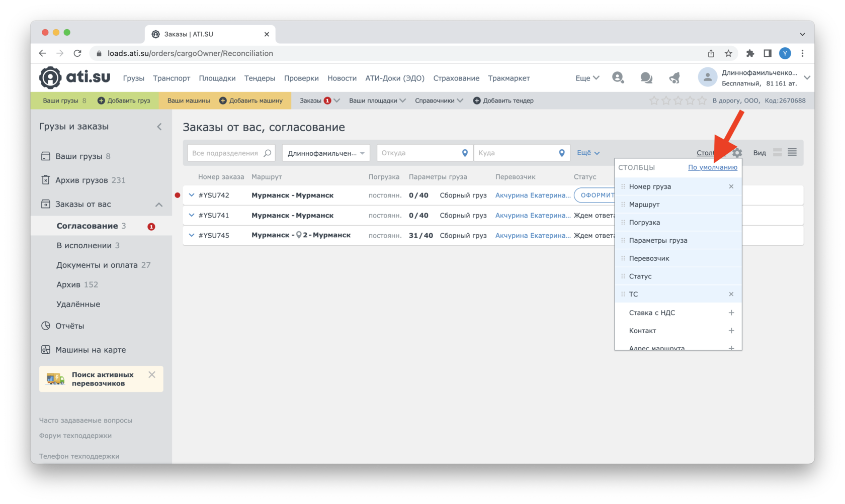Image resolution: width=845 pixels, height=504 pixels.
Task: Open the Еще menu in top navigation
Action: coord(587,78)
